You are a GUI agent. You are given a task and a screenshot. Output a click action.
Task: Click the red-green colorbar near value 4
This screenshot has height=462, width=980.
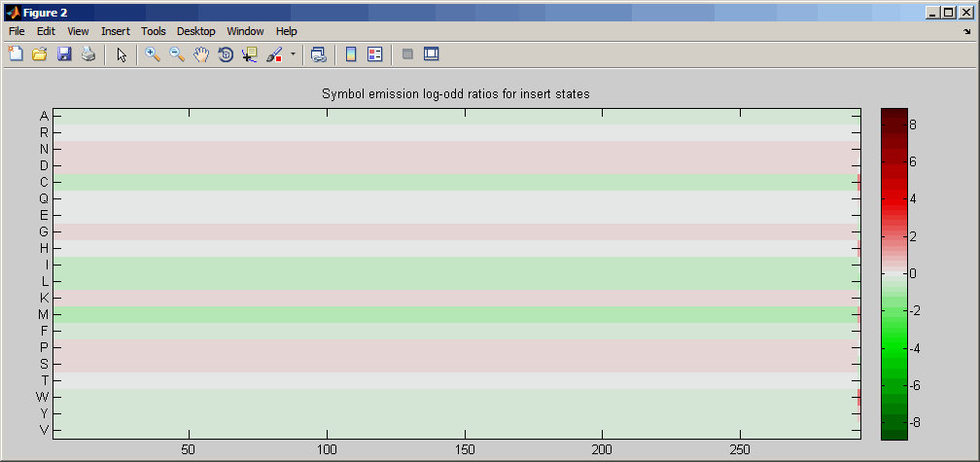tap(893, 199)
